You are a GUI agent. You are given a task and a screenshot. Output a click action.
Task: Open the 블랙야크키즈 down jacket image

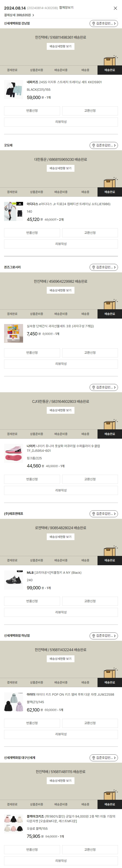(14, 823)
